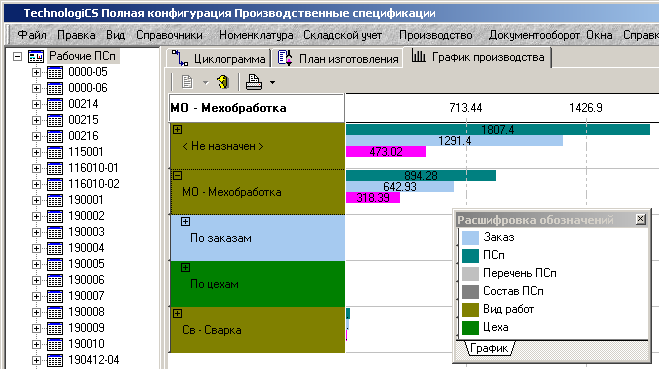Open the Производство menu
Image resolution: width=659 pixels, height=369 pixels.
(x=435, y=35)
